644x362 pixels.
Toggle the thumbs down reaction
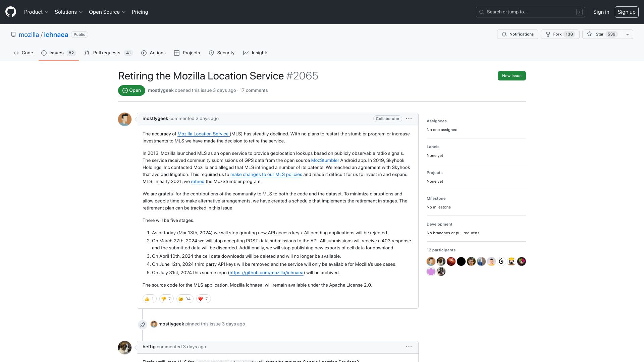click(166, 299)
